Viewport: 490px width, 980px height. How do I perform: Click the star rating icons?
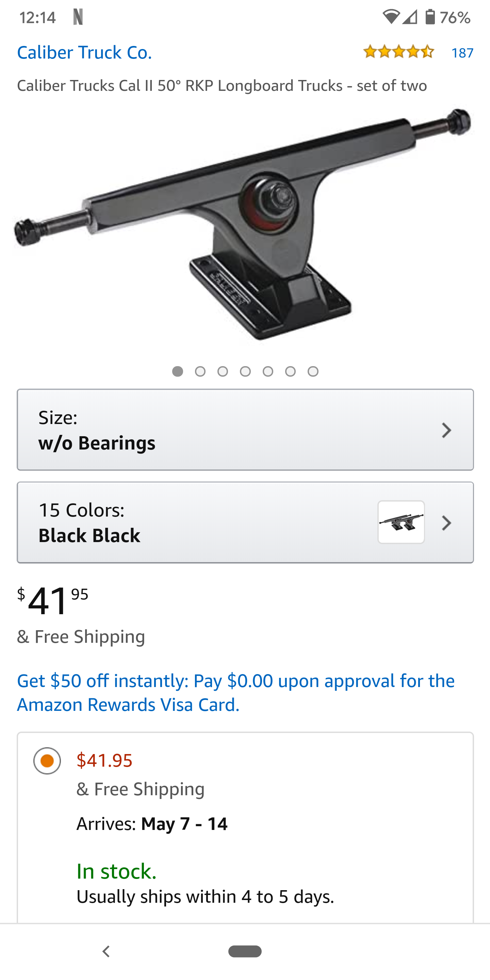click(398, 52)
